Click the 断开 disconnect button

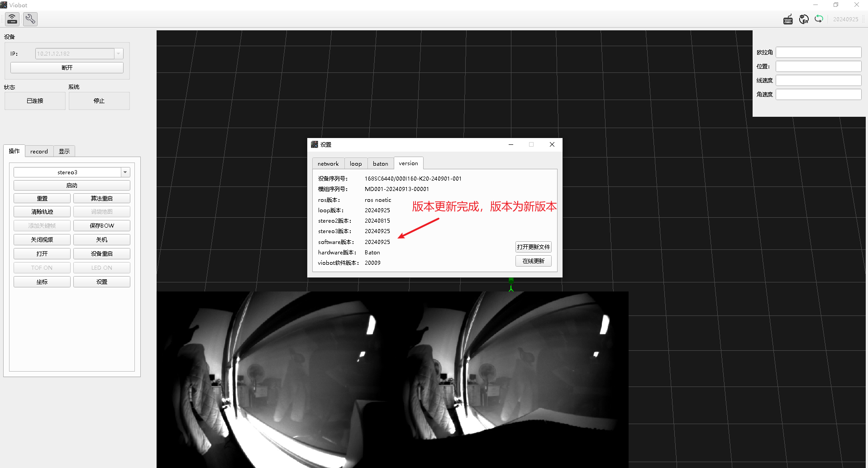[x=67, y=67]
